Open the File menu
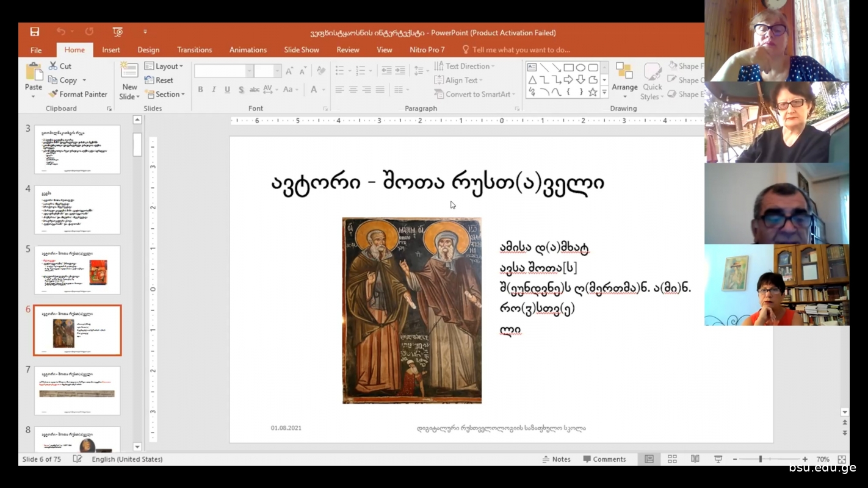Viewport: 868px width, 488px height. tap(36, 50)
